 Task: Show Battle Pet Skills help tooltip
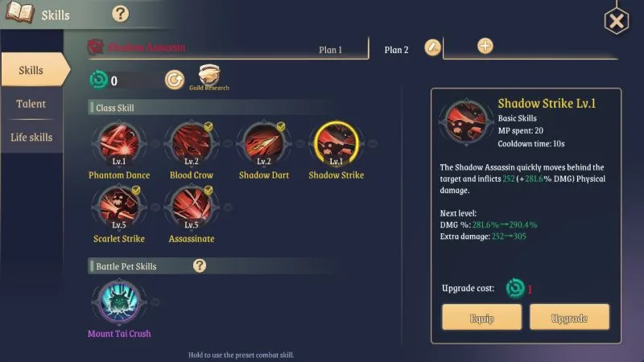pyautogui.click(x=199, y=265)
